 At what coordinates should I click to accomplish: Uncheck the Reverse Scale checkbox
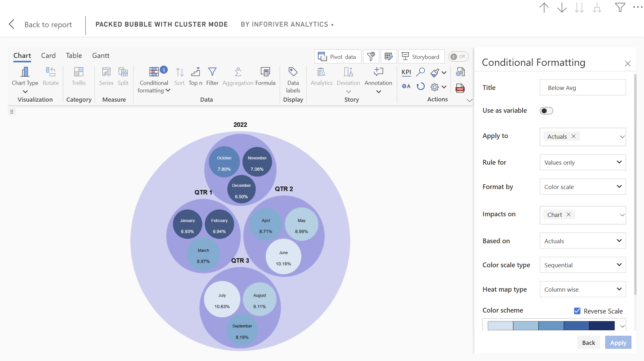(577, 311)
